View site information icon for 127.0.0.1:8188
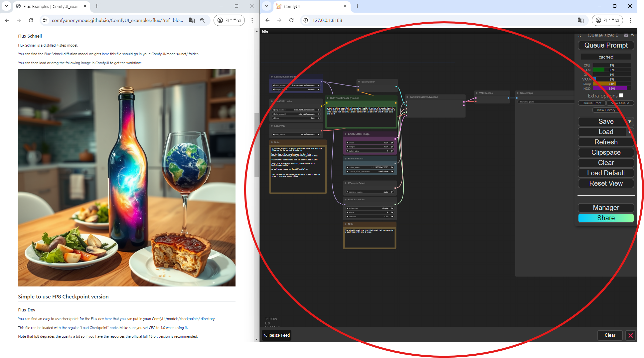The height and width of the screenshot is (358, 644). [x=305, y=20]
